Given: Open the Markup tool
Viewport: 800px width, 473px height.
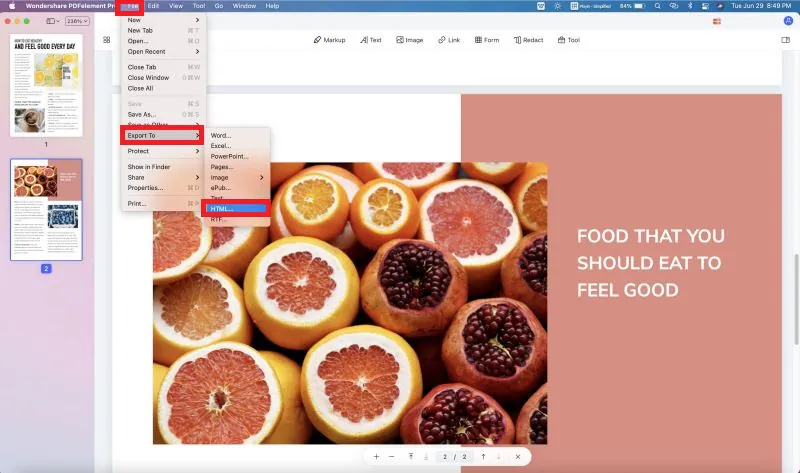Looking at the screenshot, I should coord(329,40).
